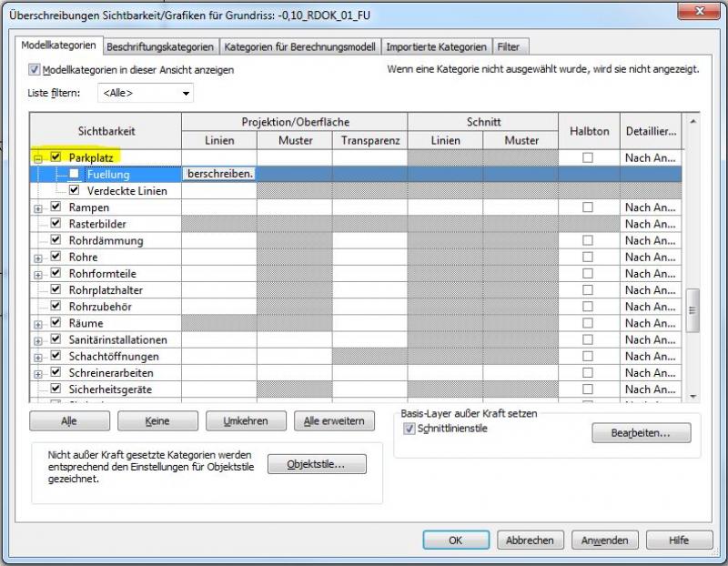
Task: Switch to the Beschriftungskategorien tab
Action: (x=160, y=46)
